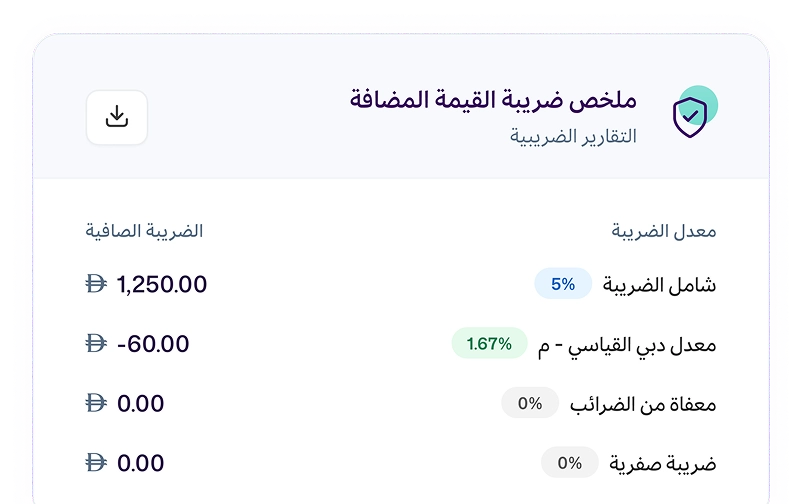The height and width of the screenshot is (504, 802).
Task: Click the 0.00 amount for ضريبة صفرية
Action: click(141, 464)
